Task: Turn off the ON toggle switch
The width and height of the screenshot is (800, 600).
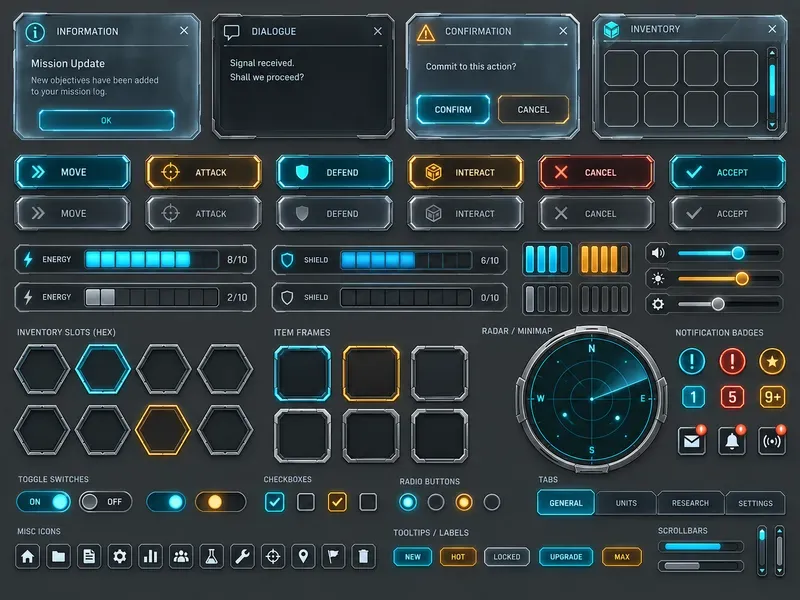Action: (44, 502)
